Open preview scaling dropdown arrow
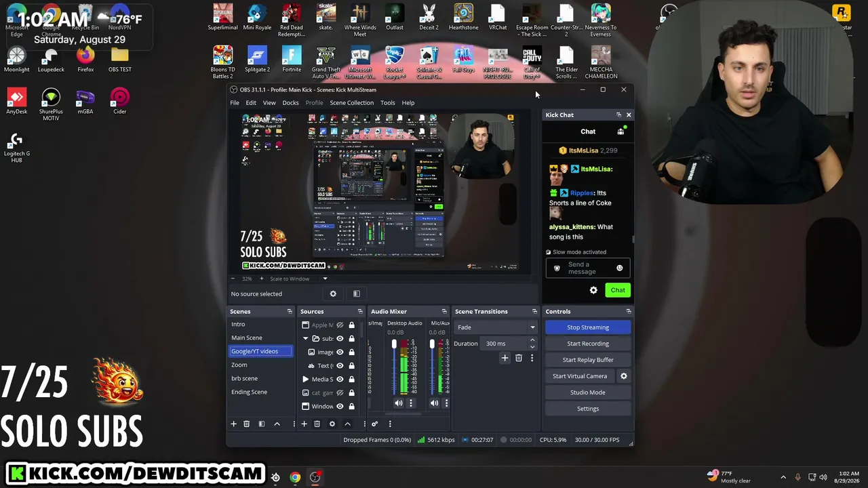The height and width of the screenshot is (488, 868). pos(325,279)
